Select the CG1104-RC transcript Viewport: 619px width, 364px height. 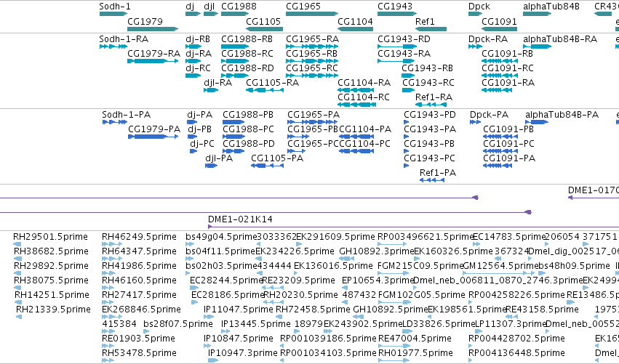point(357,105)
